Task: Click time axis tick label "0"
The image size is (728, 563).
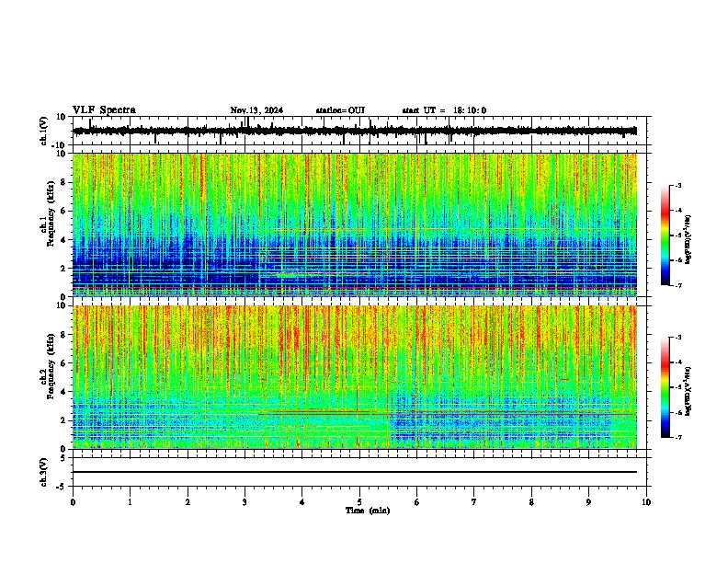Action: click(73, 502)
